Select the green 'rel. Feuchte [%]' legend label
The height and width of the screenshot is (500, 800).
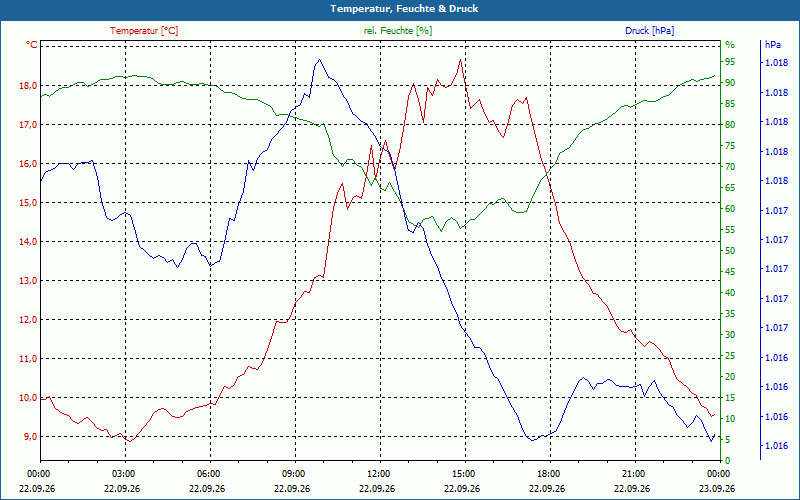click(398, 31)
